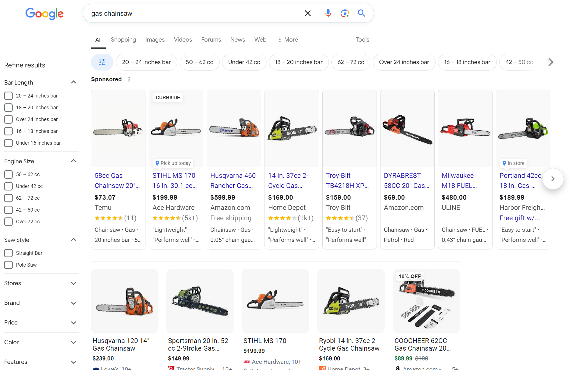588x370 pixels.
Task: Expand the Price filter section
Action: pos(74,323)
